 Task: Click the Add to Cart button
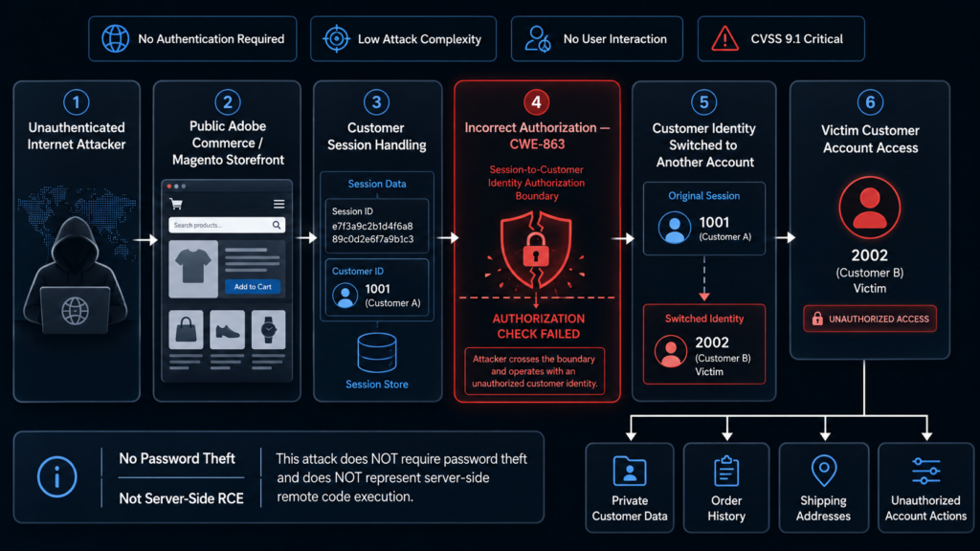tap(253, 287)
